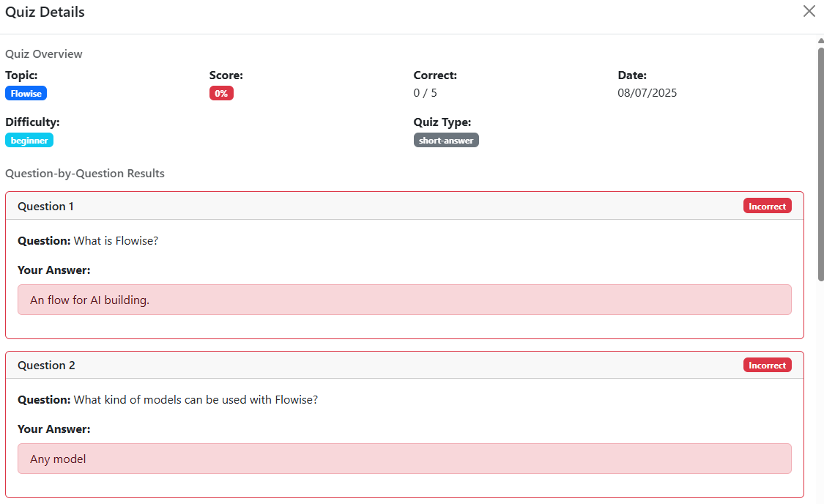Click the Quiz Details title

coord(45,12)
